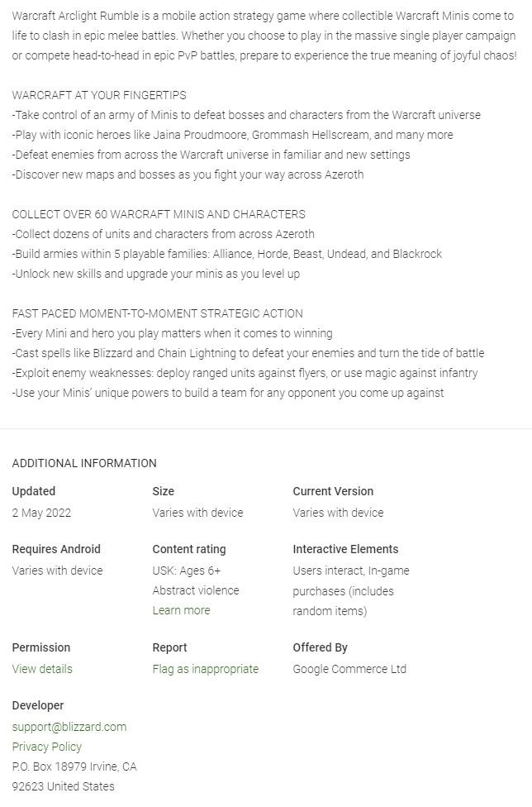
Task: Click the 2 May 2022 updated date
Action: (41, 513)
